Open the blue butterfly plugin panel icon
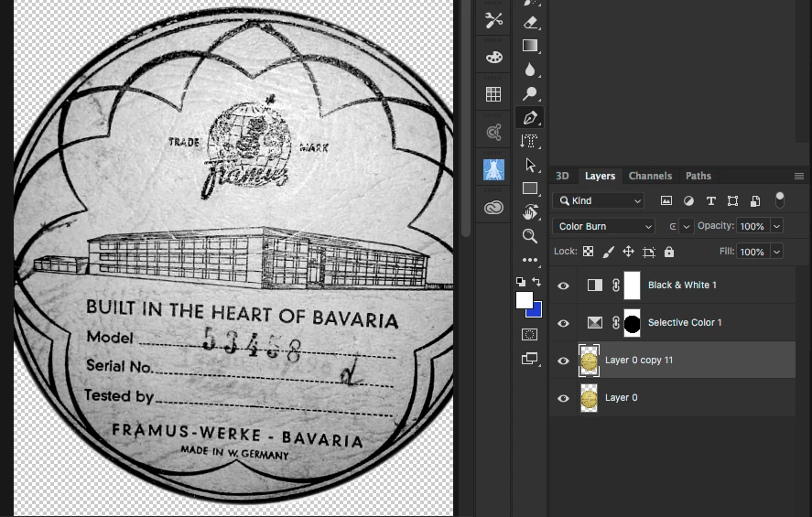Image resolution: width=812 pixels, height=517 pixels. [493, 170]
